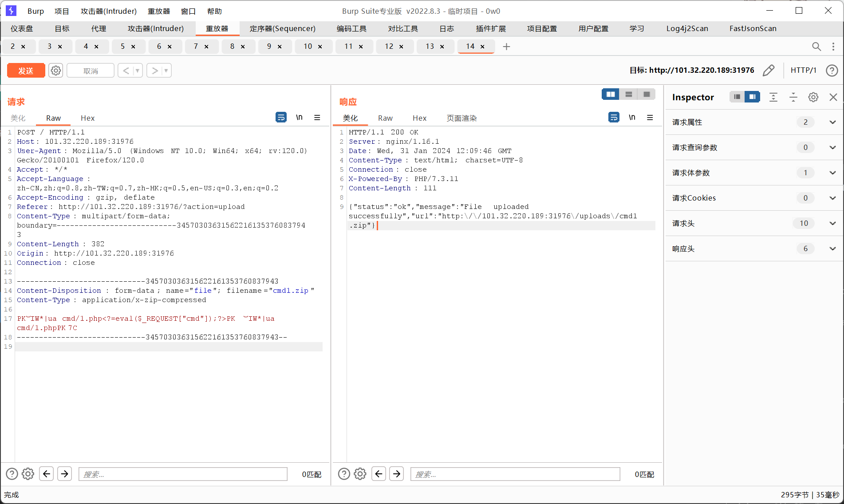This screenshot has height=504, width=844.
Task: Search repeater tabs with the magnifier icon
Action: 816,46
